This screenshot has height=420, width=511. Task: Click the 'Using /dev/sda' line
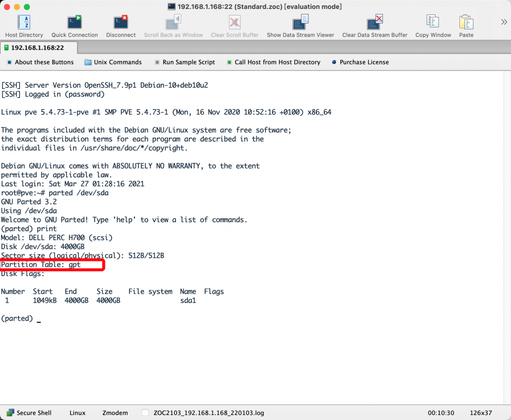click(x=28, y=211)
